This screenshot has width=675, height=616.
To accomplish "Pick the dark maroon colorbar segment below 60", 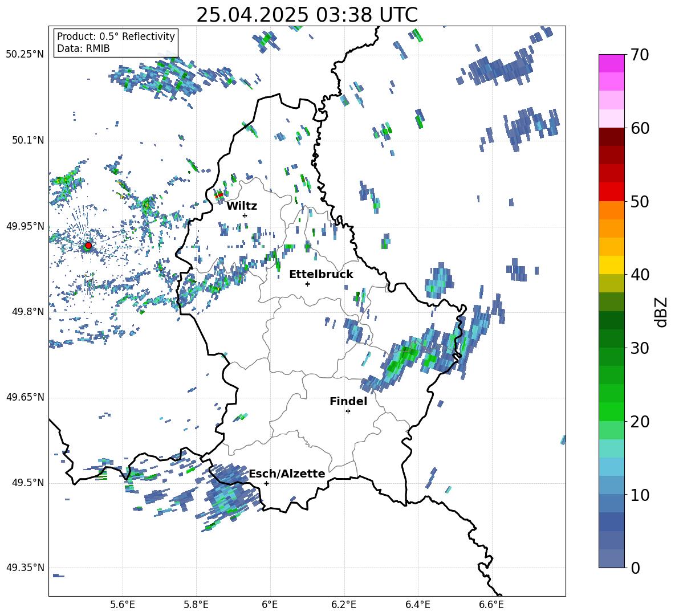I will (x=611, y=137).
